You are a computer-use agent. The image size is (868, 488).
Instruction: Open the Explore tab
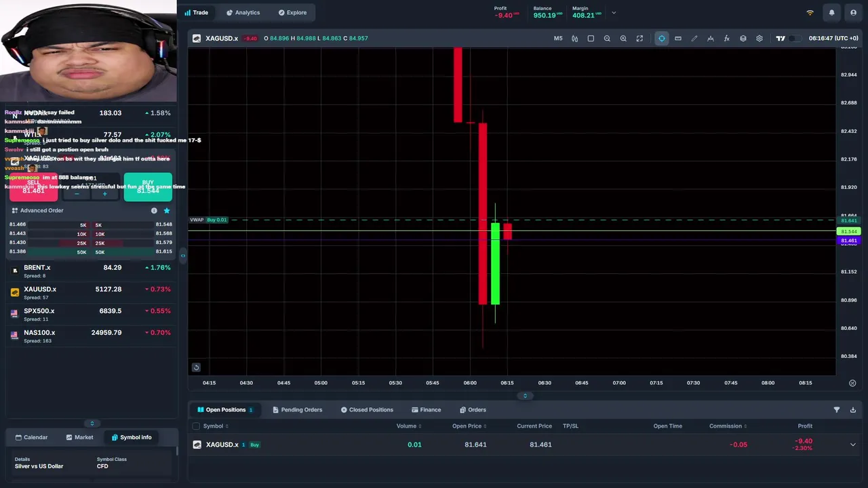pos(292,12)
